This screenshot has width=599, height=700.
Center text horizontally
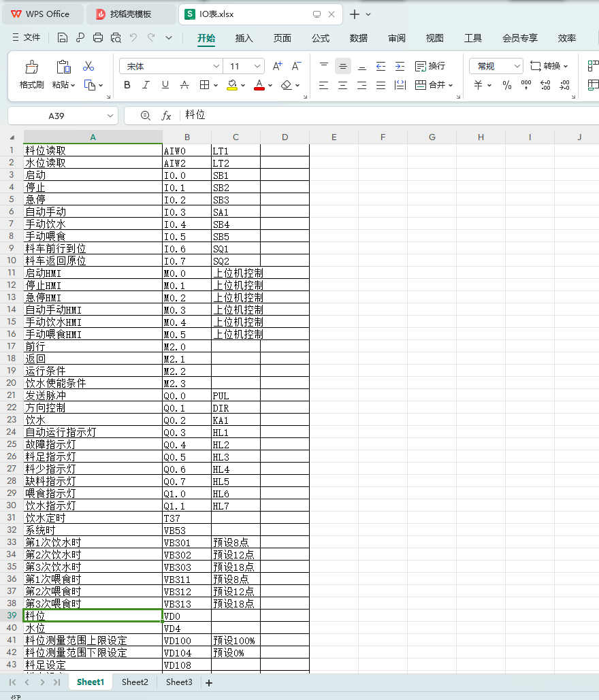click(x=342, y=85)
